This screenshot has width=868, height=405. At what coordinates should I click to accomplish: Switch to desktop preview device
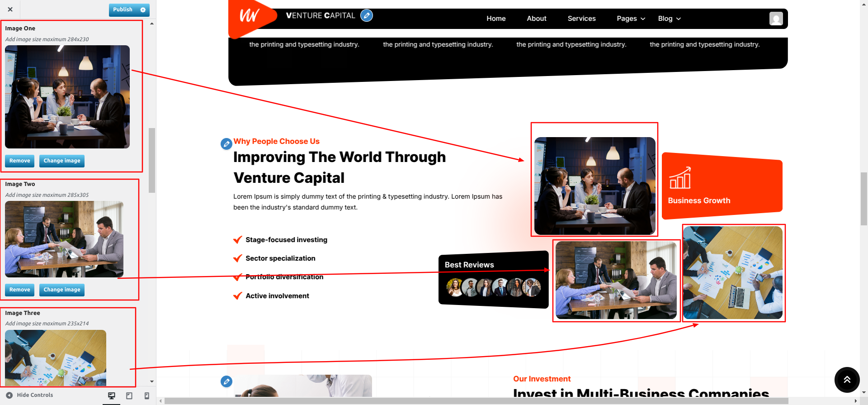coord(112,396)
